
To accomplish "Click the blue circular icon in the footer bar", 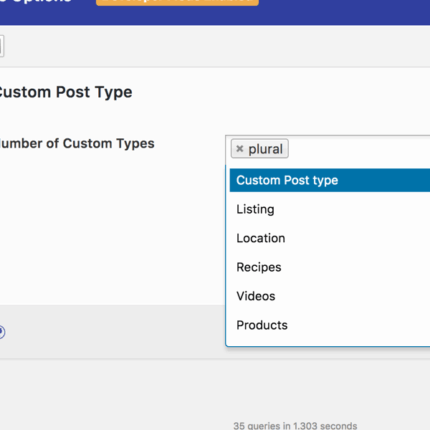I will (x=2, y=332).
